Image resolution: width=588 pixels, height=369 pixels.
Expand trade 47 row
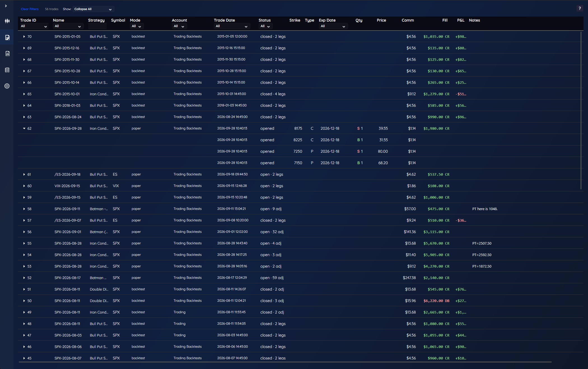(24, 335)
